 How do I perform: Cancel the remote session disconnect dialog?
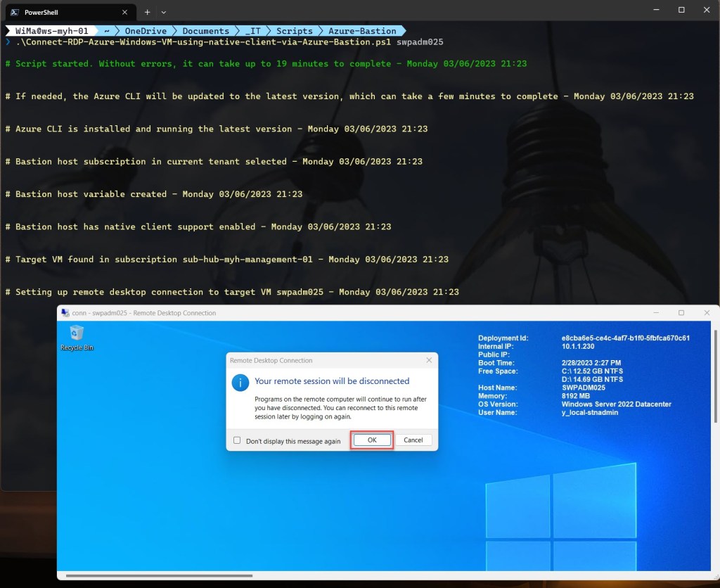413,440
